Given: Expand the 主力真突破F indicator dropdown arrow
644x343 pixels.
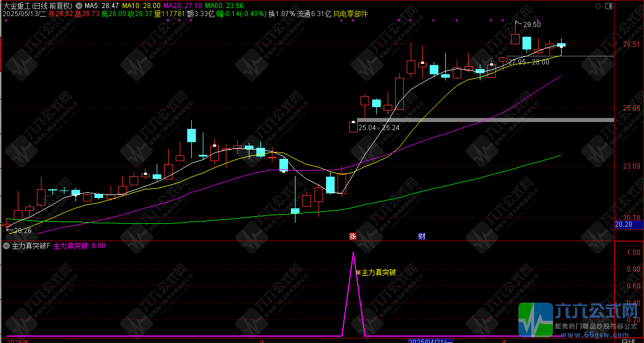Looking at the screenshot, I should pyautogui.click(x=6, y=246).
